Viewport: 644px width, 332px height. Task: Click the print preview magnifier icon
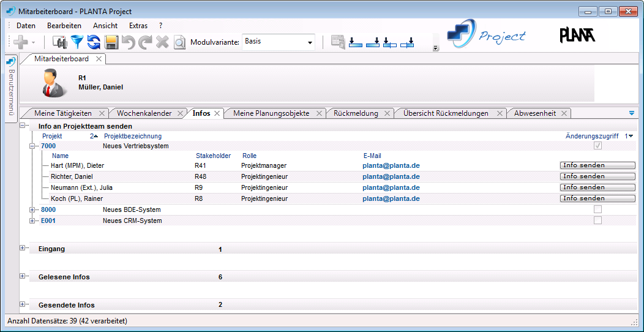[179, 42]
